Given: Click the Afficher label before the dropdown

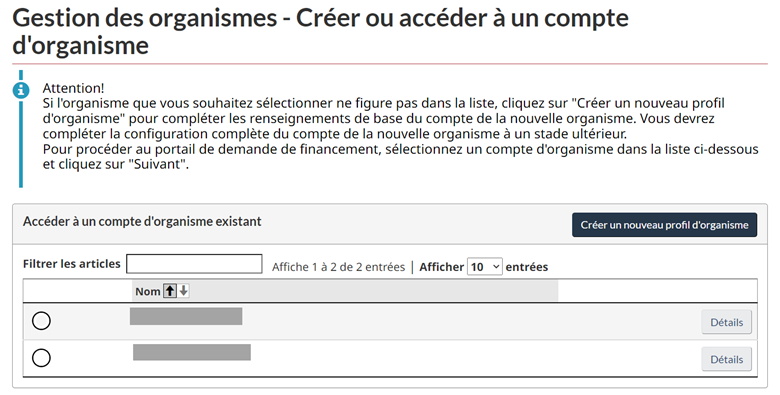Looking at the screenshot, I should 441,267.
